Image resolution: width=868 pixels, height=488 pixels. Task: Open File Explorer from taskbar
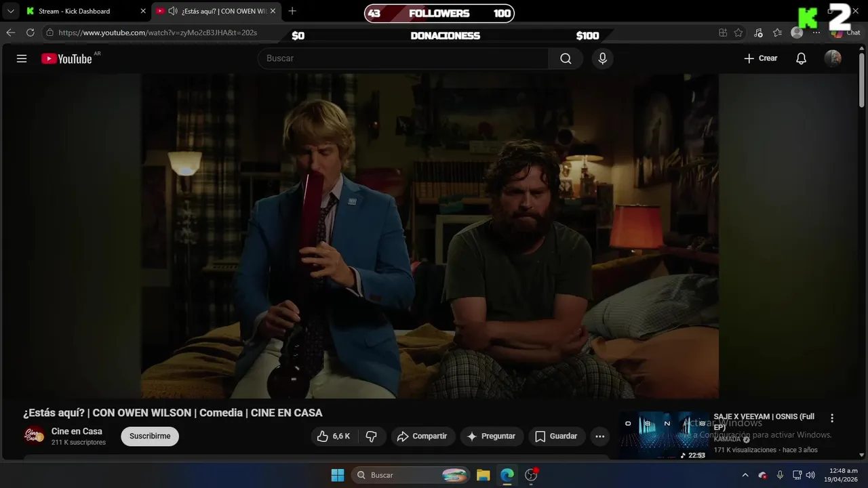(x=483, y=475)
